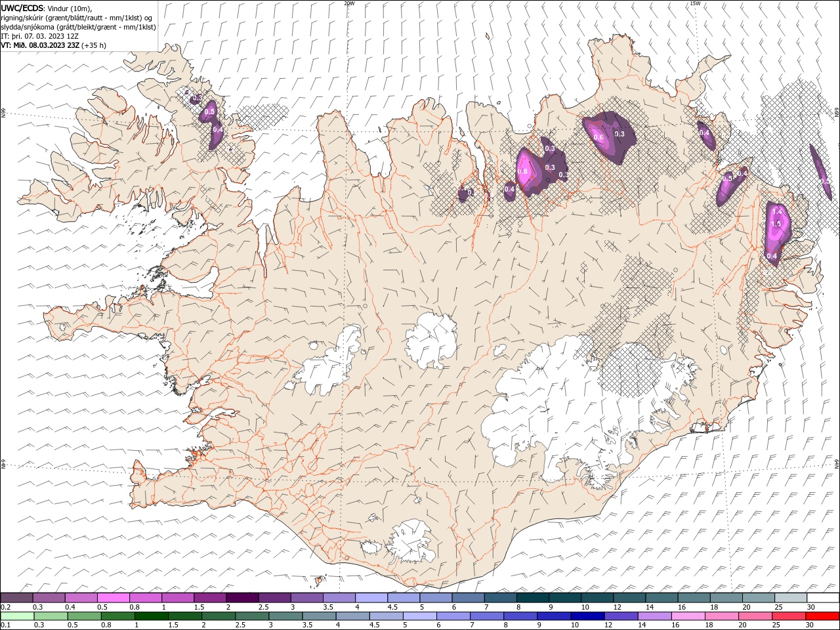Screen dimensions: 840x630
Task: Click the top legend swatch labeled 16
Action: tap(694, 597)
